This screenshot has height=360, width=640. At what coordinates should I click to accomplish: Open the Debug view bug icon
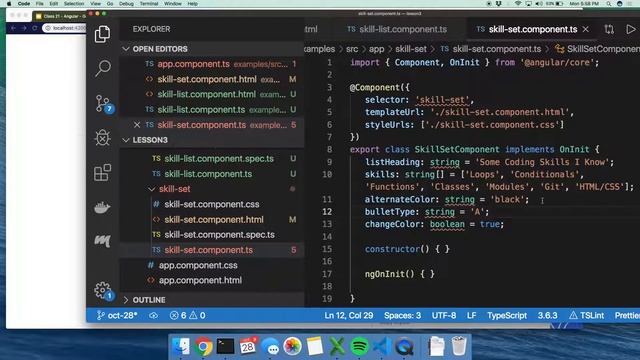click(102, 138)
